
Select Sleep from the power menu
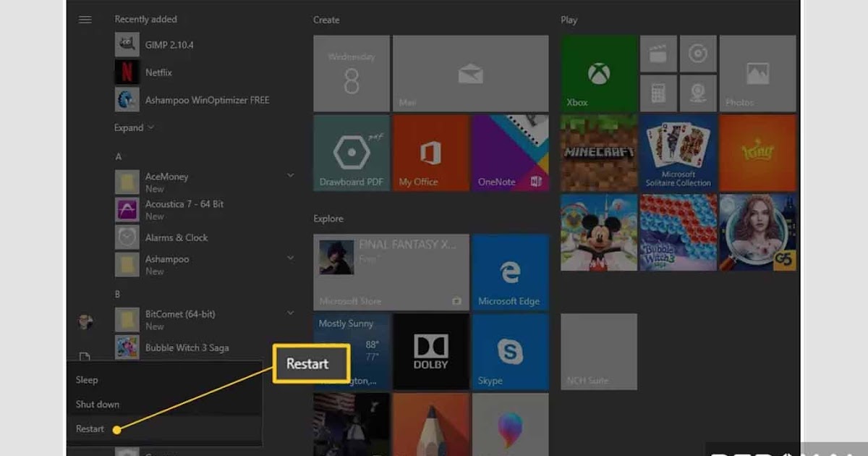(x=163, y=380)
